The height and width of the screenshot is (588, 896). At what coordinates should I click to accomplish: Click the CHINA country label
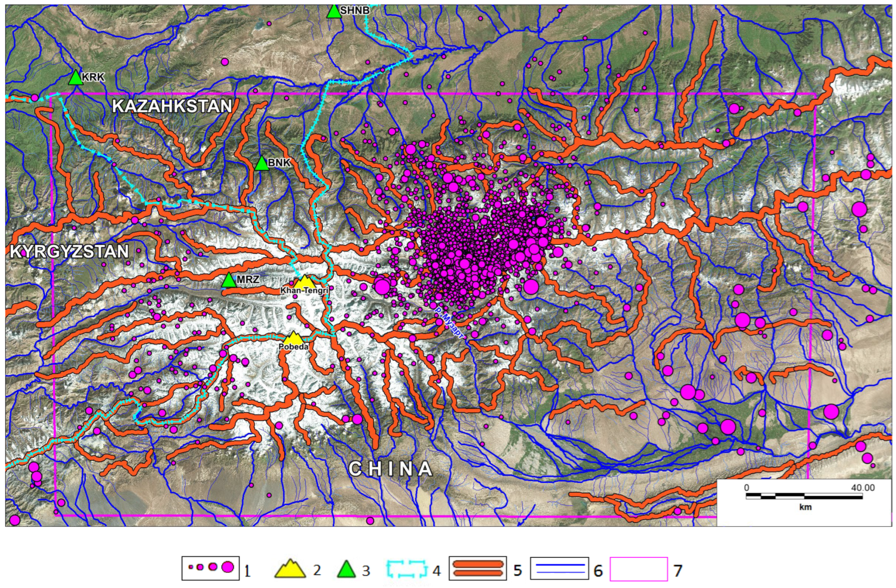coord(391,469)
